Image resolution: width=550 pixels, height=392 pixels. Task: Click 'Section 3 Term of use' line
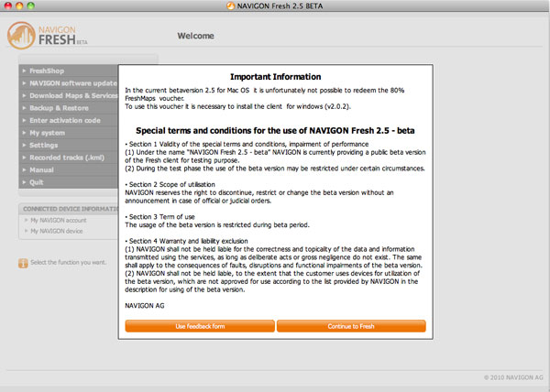pos(159,217)
